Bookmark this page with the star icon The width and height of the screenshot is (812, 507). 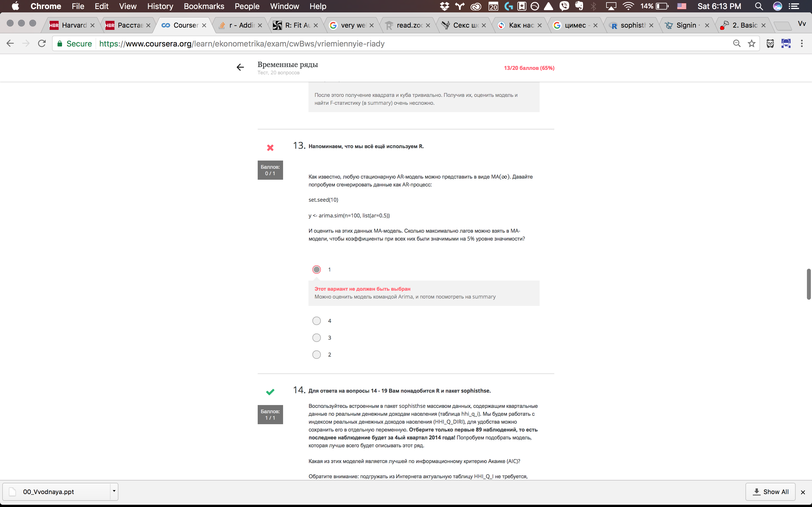pyautogui.click(x=752, y=44)
